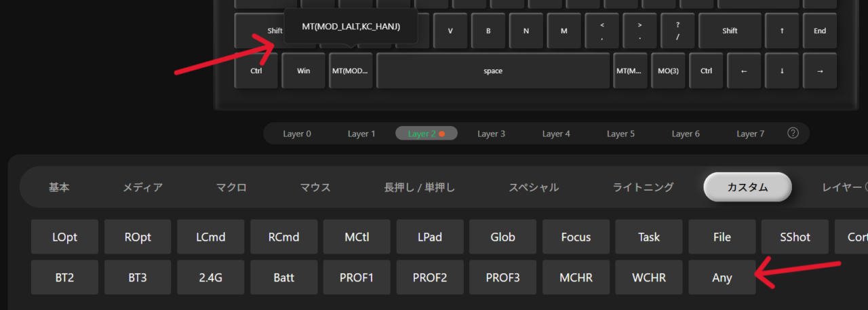Choose the File keycode
The image size is (868, 310).
click(x=722, y=237)
